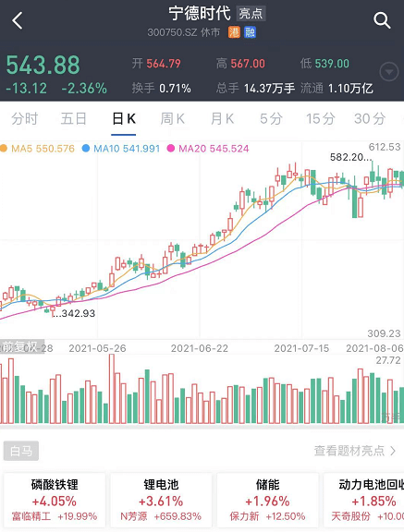Tap the MA5 550.576 legend
This screenshot has height=532, width=404.
coord(37,149)
